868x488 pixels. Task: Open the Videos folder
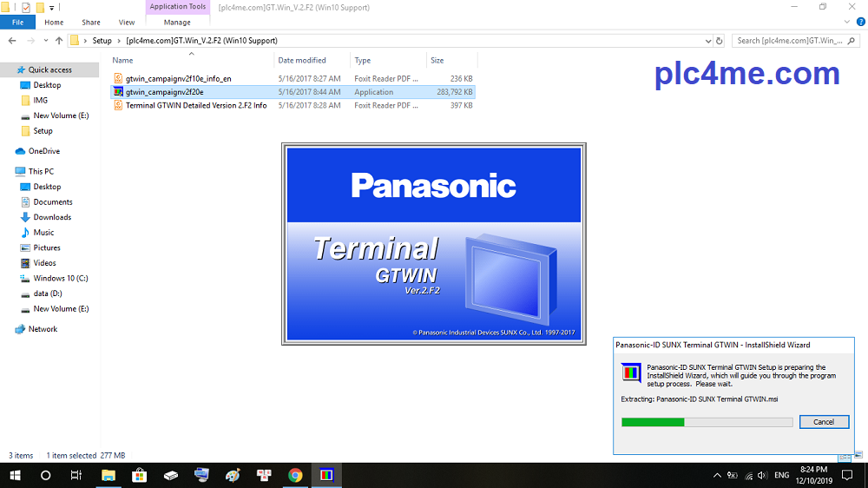click(44, 262)
